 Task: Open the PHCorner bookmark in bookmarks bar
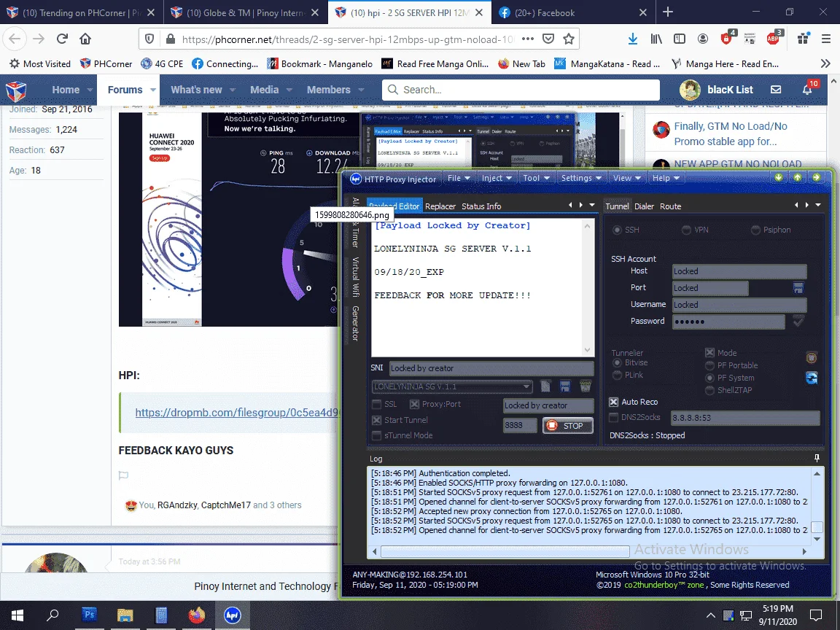pos(106,63)
